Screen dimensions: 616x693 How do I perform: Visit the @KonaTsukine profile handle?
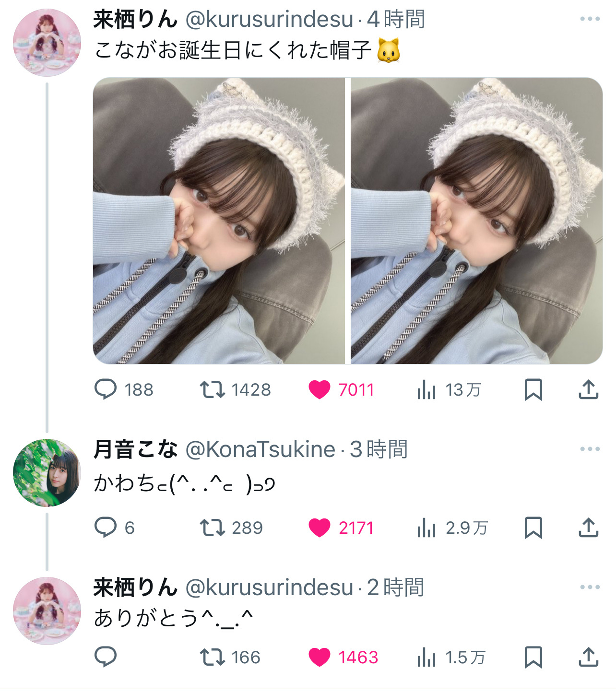260,449
